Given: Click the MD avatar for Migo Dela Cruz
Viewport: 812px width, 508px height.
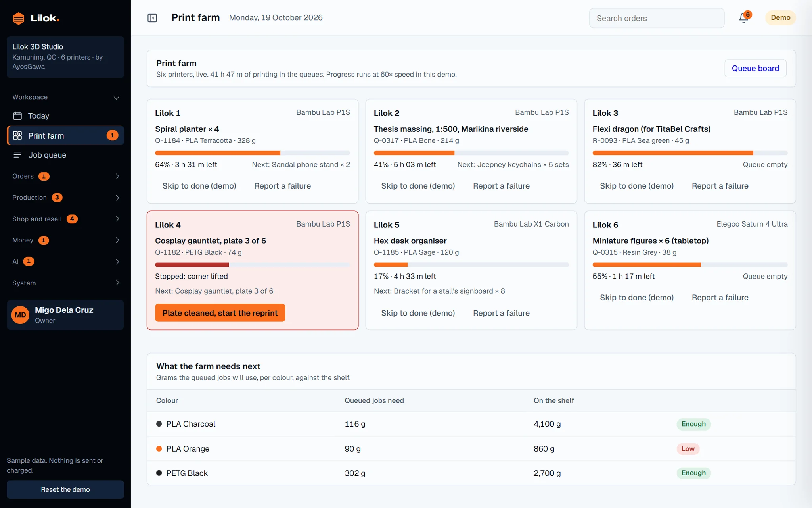Looking at the screenshot, I should (21, 315).
